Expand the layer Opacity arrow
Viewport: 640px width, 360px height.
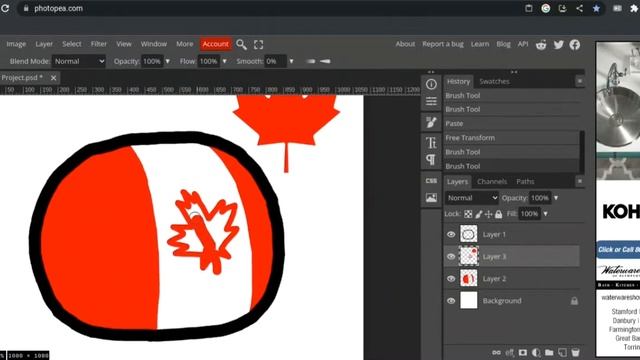(556, 198)
